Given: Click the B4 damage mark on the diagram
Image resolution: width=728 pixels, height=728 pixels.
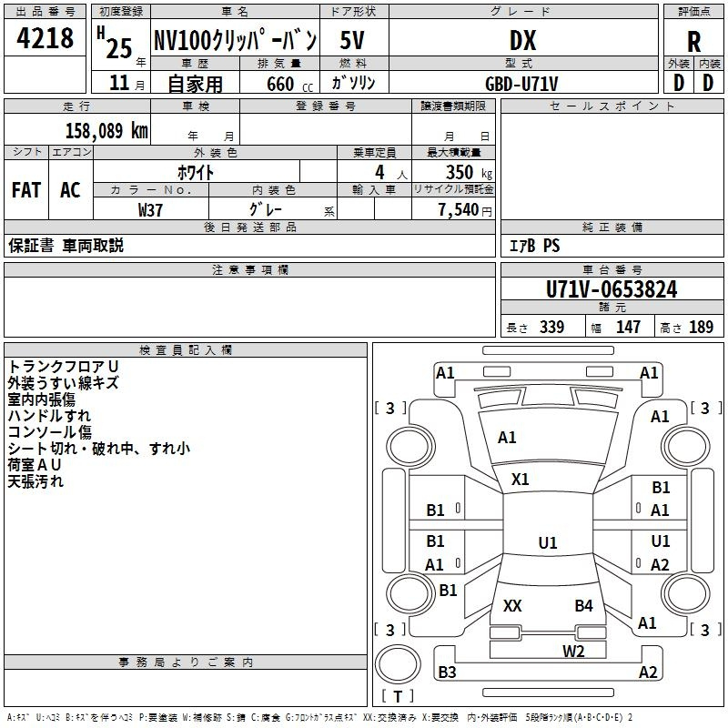Looking at the screenshot, I should point(583,606).
